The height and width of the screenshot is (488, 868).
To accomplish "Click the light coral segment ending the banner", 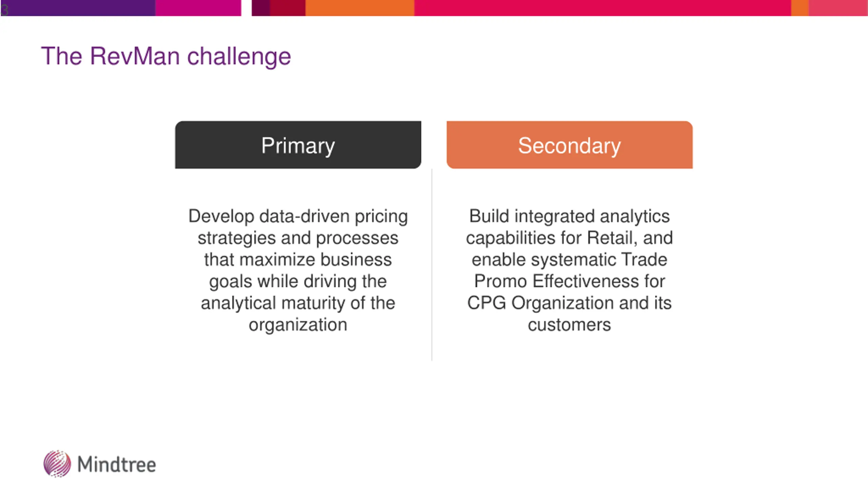I will pyautogui.click(x=838, y=8).
